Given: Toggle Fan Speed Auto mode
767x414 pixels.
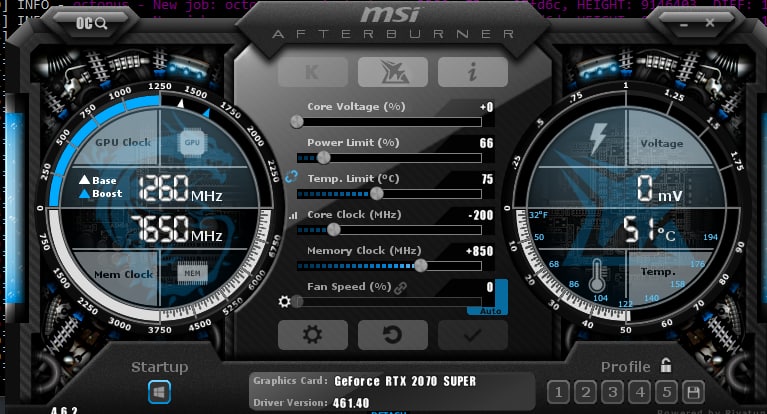Looking at the screenshot, I should 490,311.
